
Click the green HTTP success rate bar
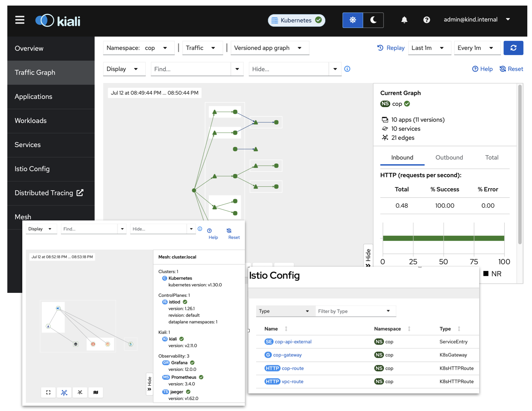pyautogui.click(x=443, y=238)
